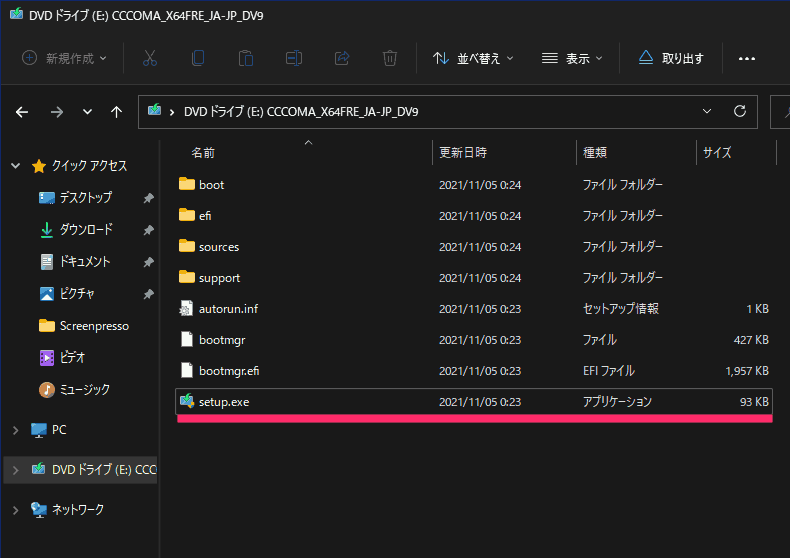Viewport: 790px width, 558px height.
Task: Select ネットワーク in navigation pane
Action: [x=78, y=510]
